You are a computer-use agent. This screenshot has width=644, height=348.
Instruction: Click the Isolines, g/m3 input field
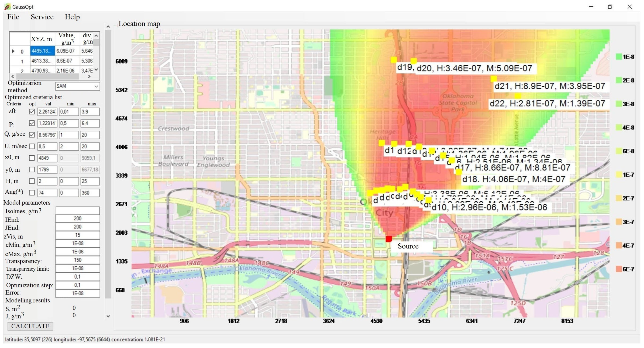(78, 210)
